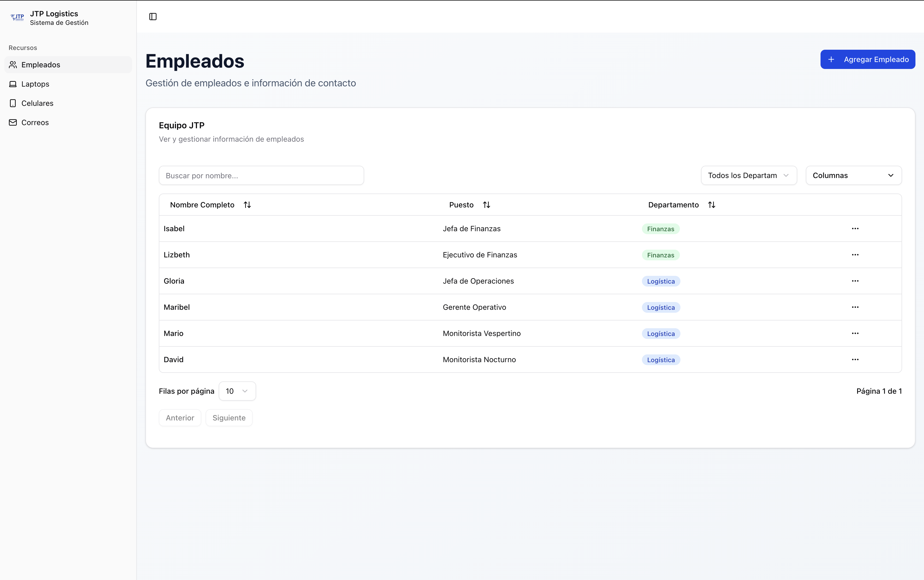The height and width of the screenshot is (580, 924).
Task: Go to Laptops in sidebar
Action: (x=35, y=84)
